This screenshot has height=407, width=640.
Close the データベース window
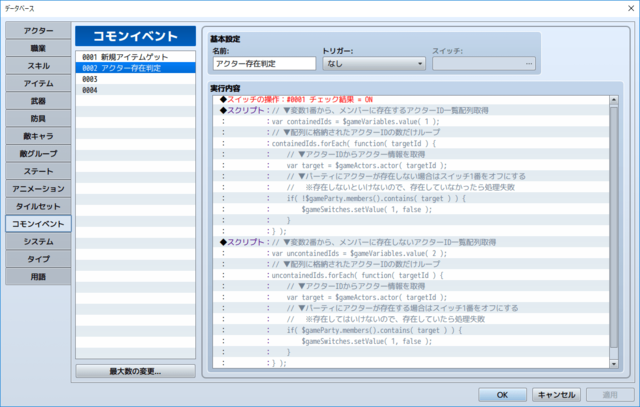631,8
